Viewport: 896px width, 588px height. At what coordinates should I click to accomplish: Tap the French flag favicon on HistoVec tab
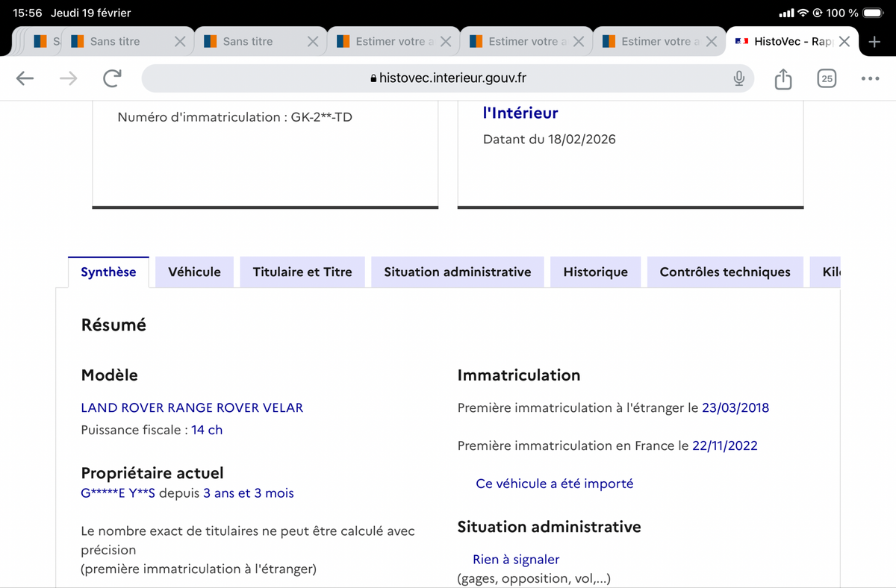pos(741,42)
